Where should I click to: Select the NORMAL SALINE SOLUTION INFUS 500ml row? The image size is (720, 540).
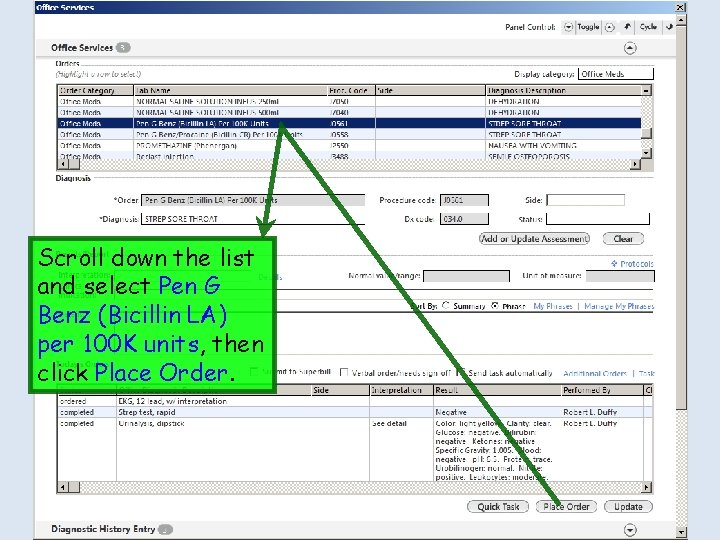[x=349, y=112]
